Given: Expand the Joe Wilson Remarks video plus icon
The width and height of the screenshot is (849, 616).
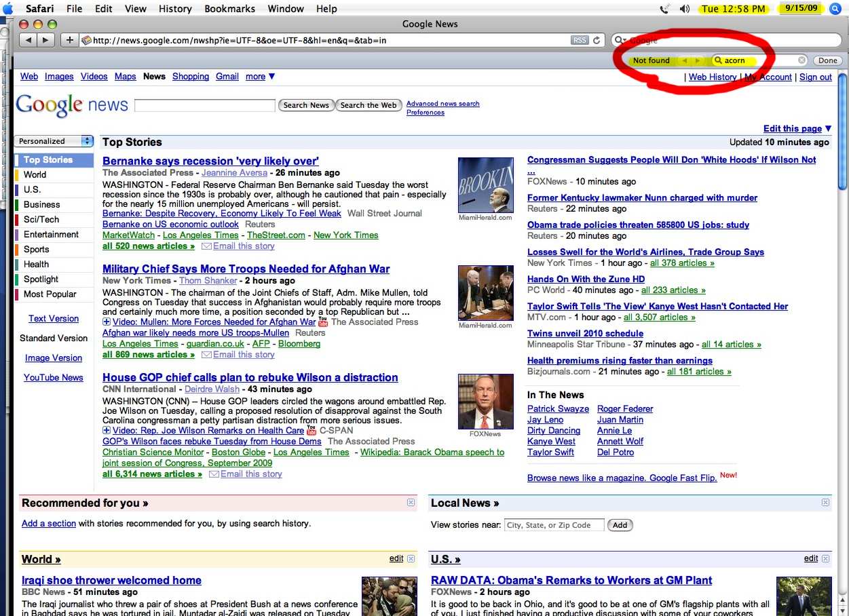Looking at the screenshot, I should coord(107,431).
